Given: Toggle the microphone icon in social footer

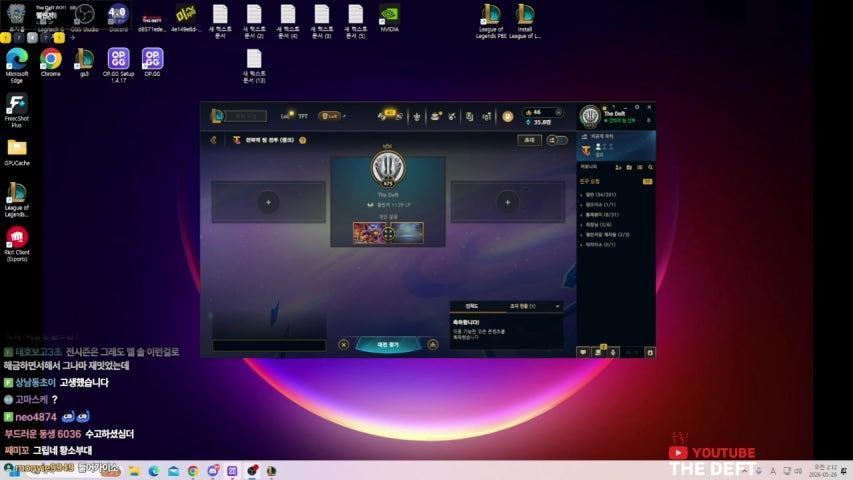Looking at the screenshot, I should [x=613, y=352].
